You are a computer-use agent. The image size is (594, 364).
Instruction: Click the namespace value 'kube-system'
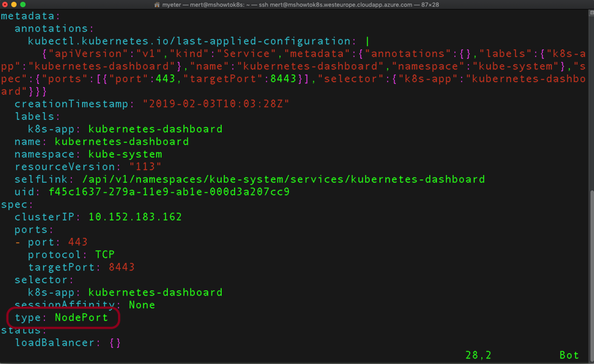tap(125, 154)
